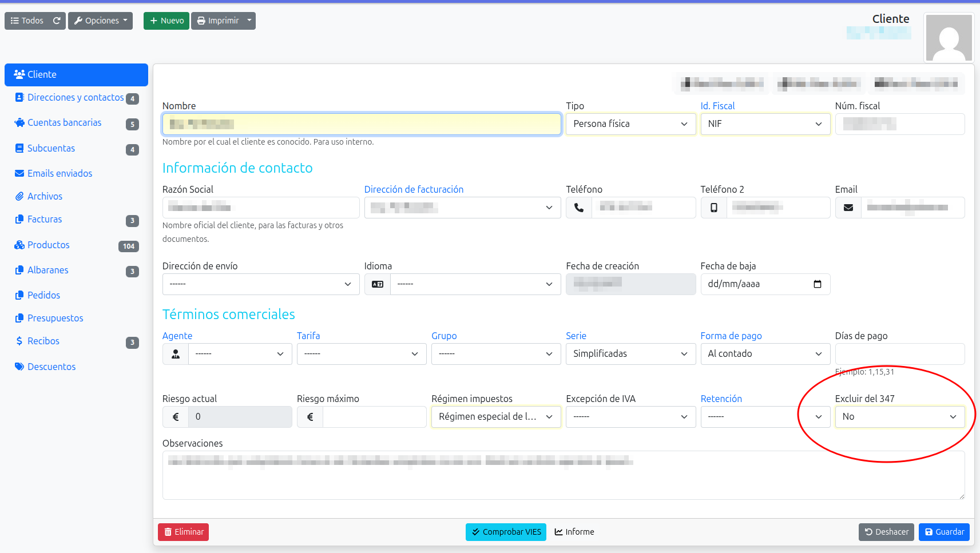
Task: Click the red Eliminar button
Action: pyautogui.click(x=183, y=532)
